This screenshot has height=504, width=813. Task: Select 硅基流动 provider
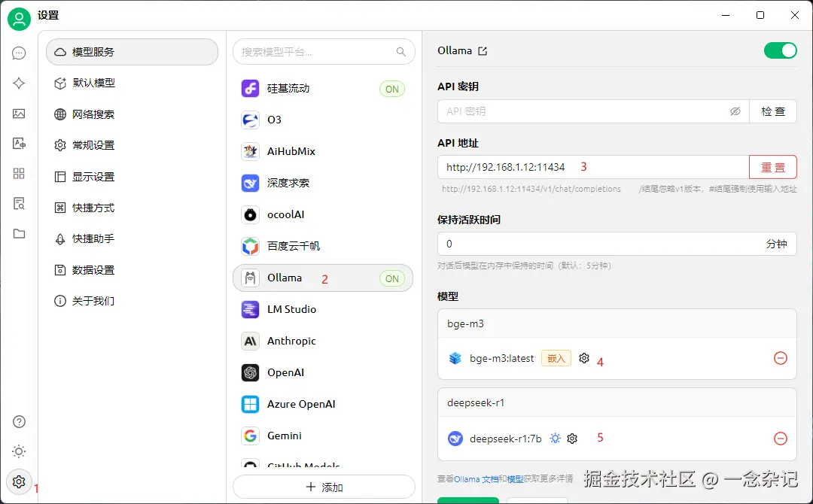[323, 89]
